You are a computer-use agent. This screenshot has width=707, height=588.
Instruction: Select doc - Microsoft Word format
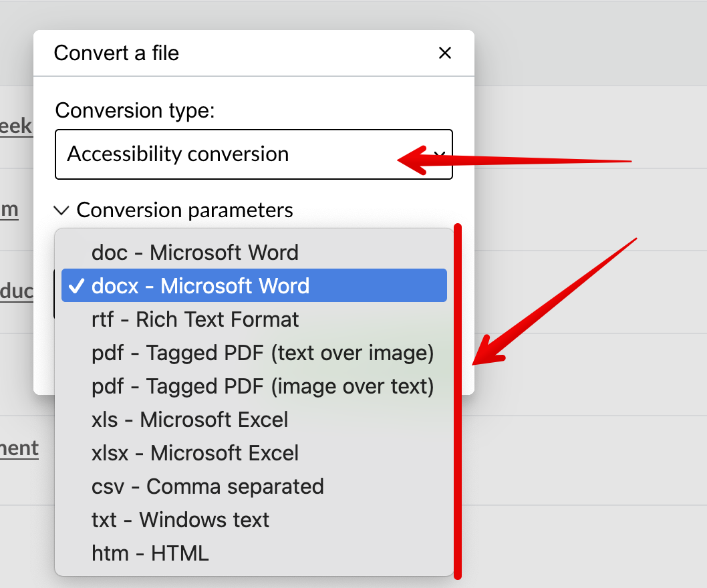194,253
